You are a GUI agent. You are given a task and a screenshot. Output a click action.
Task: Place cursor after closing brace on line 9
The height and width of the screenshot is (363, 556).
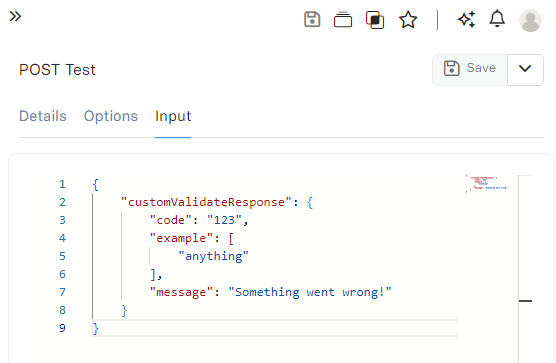click(x=100, y=328)
